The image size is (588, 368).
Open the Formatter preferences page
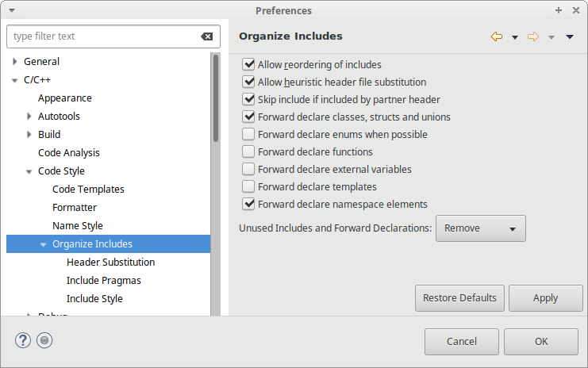(x=75, y=208)
